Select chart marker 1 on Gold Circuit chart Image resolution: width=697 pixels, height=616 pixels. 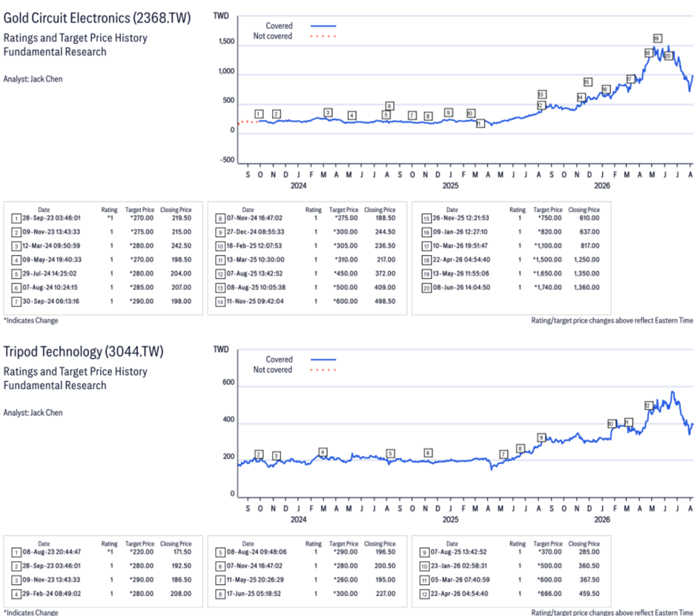point(260,114)
